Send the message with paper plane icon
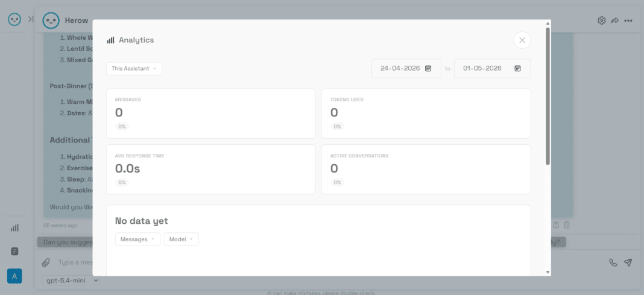 [628, 262]
